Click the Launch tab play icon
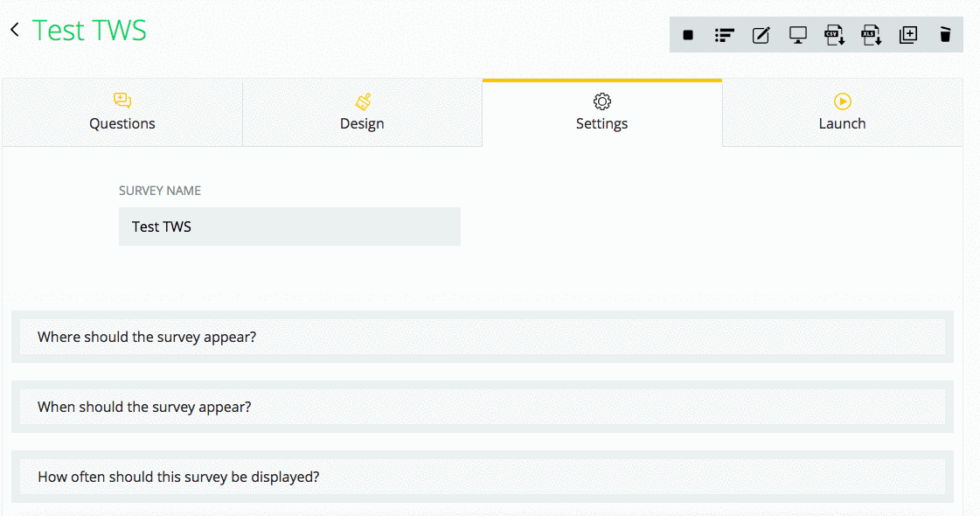The width and height of the screenshot is (980, 516). coord(843,101)
